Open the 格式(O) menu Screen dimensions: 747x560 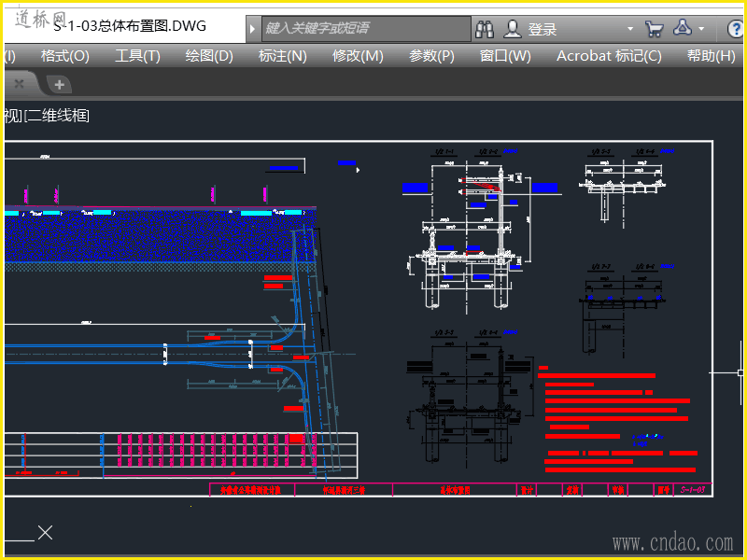(x=64, y=56)
